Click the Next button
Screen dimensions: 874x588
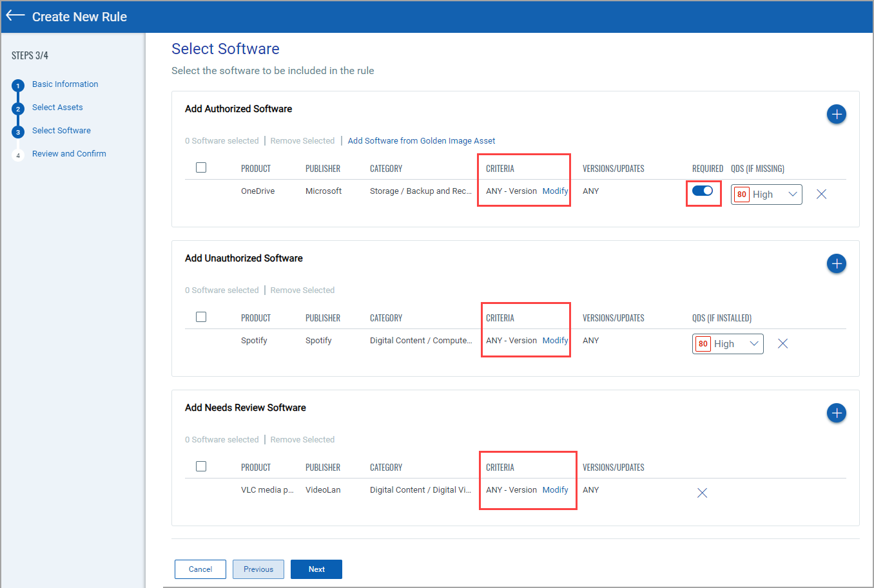(316, 569)
